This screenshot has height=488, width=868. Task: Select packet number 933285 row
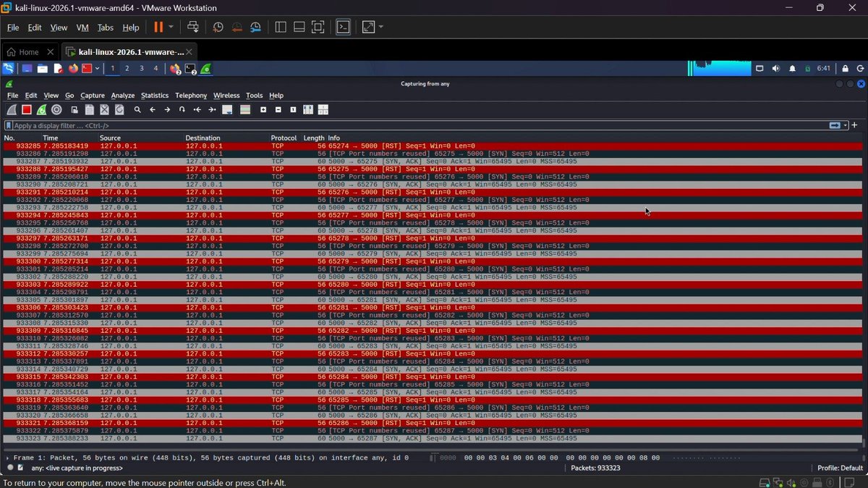[x=434, y=146]
